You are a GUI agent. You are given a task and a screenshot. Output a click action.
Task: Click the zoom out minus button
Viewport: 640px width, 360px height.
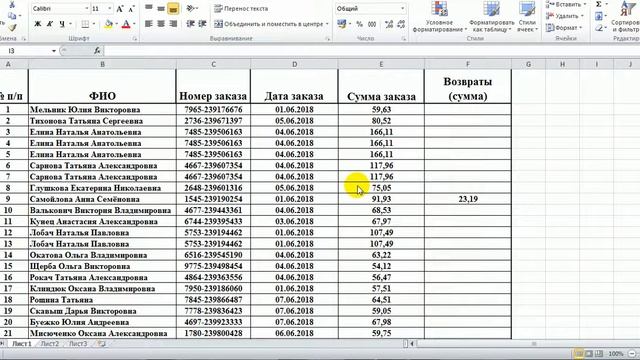pyautogui.click(x=633, y=353)
